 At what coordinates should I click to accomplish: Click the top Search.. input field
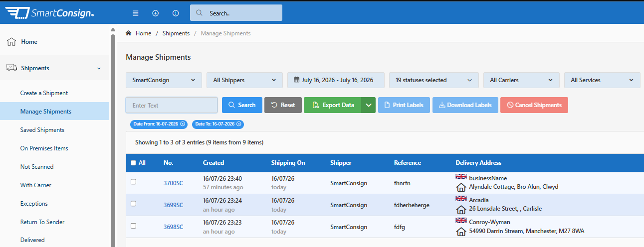pos(236,13)
